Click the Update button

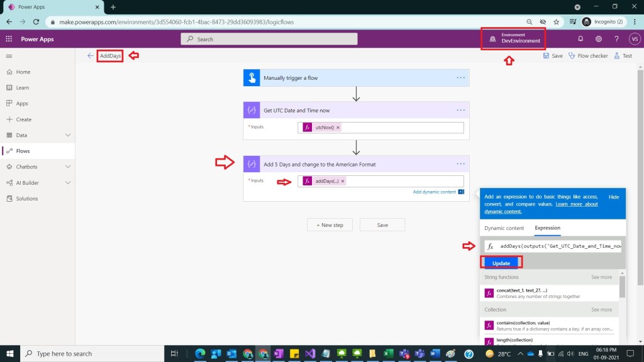pos(501,263)
